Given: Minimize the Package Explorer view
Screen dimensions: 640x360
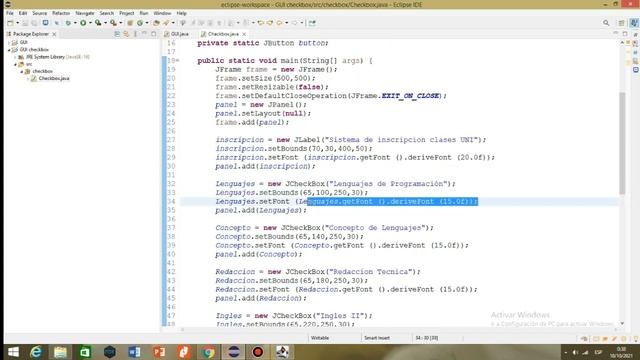Looking at the screenshot, I should point(144,34).
